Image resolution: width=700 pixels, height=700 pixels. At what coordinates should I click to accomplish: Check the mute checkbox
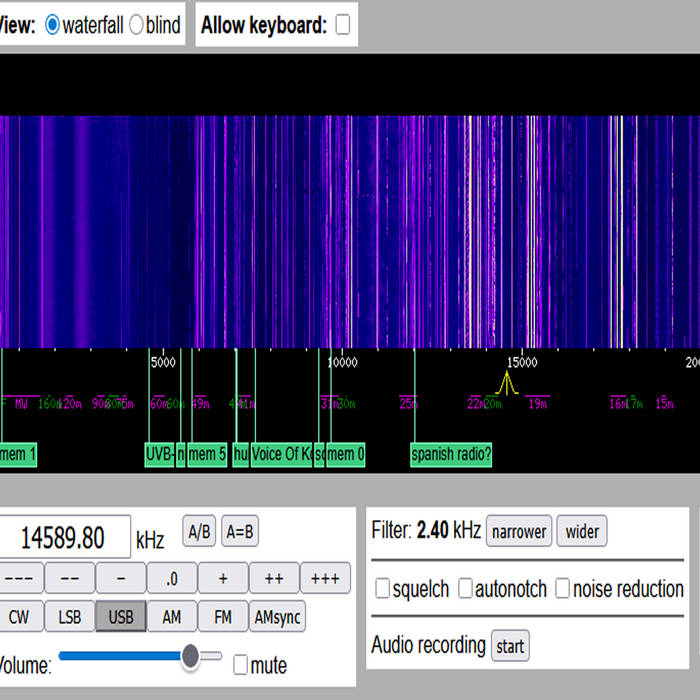240,665
